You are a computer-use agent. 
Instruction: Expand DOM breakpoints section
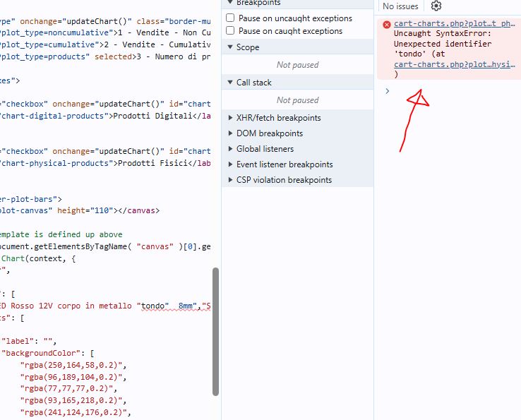(x=270, y=133)
